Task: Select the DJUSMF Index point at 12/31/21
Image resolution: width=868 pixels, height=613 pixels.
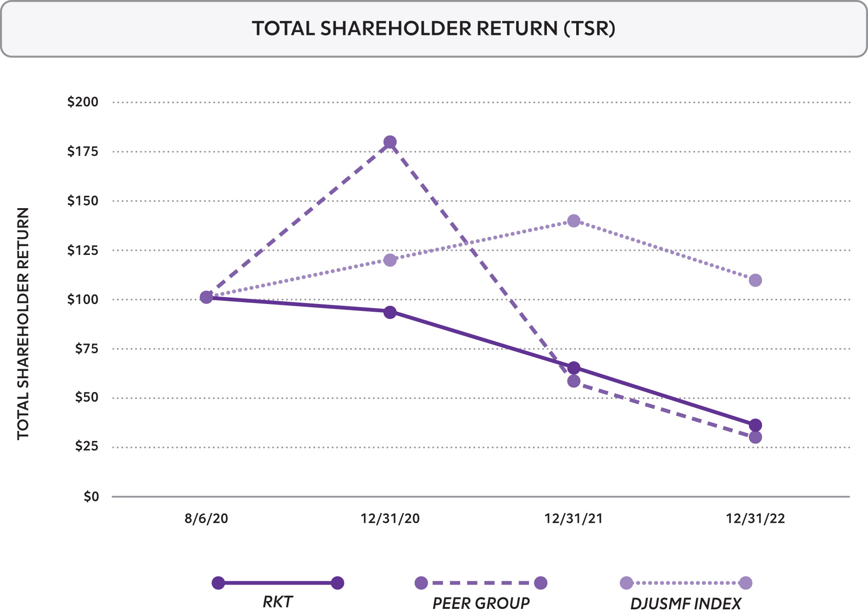Action: coord(573,221)
